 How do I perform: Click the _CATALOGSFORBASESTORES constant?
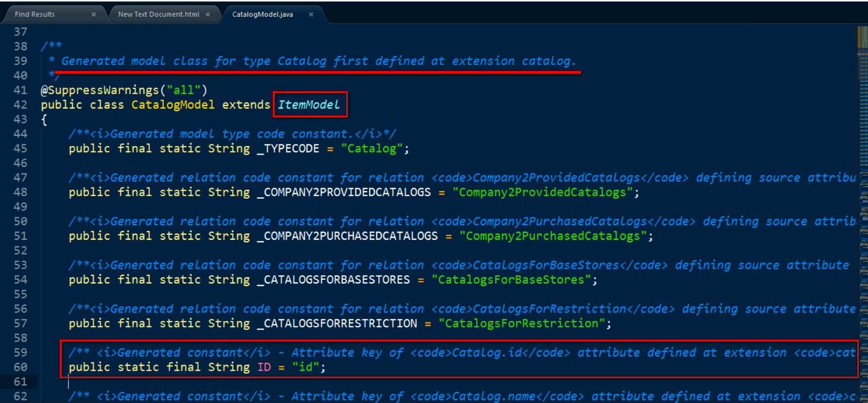pyautogui.click(x=333, y=280)
